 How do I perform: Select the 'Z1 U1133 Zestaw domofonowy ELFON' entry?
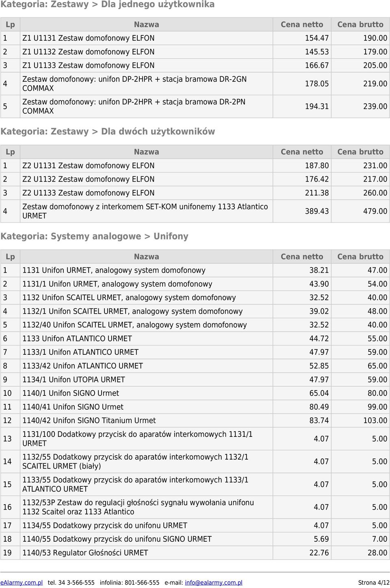tap(89, 65)
